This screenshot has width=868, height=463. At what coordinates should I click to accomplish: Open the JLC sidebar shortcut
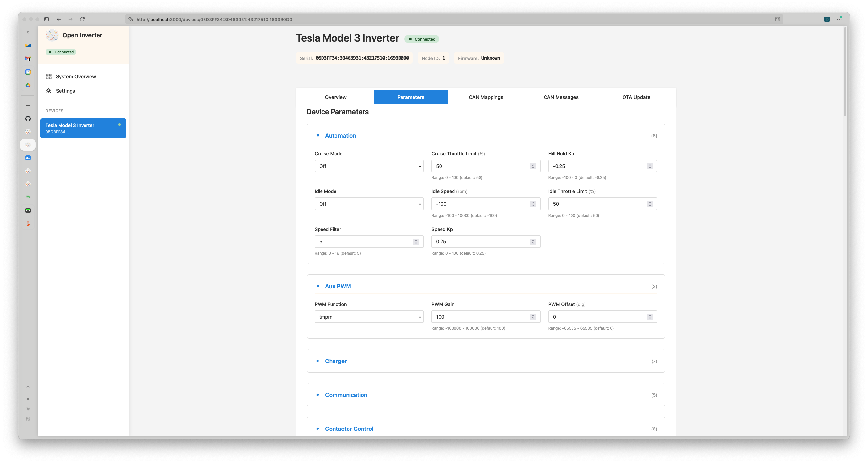pos(28,158)
